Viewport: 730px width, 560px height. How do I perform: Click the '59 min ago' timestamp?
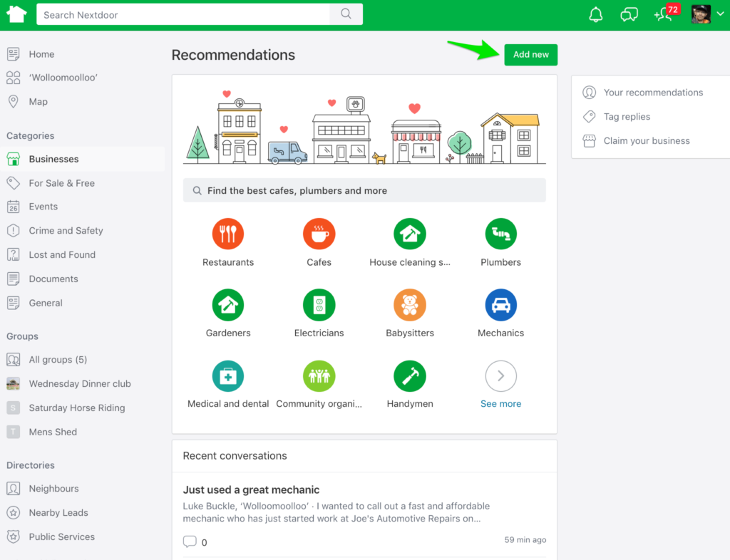525,540
